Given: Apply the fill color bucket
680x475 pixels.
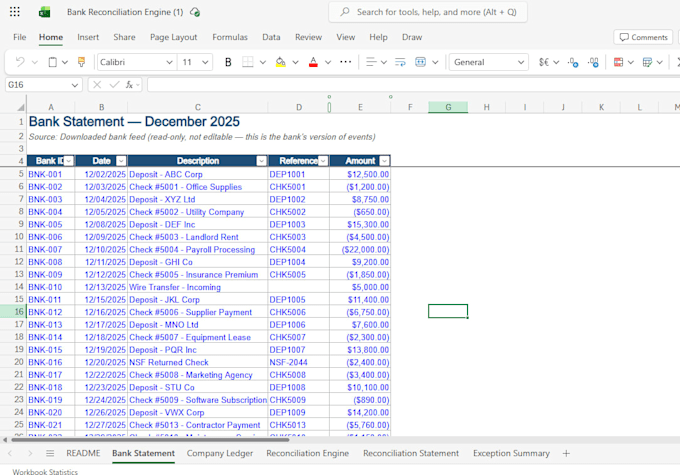Looking at the screenshot, I should [281, 62].
